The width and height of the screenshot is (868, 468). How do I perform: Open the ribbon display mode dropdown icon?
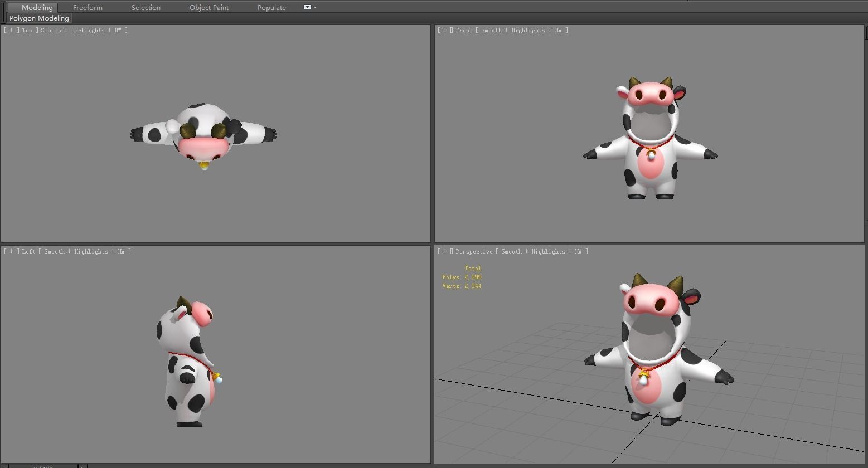[x=310, y=7]
